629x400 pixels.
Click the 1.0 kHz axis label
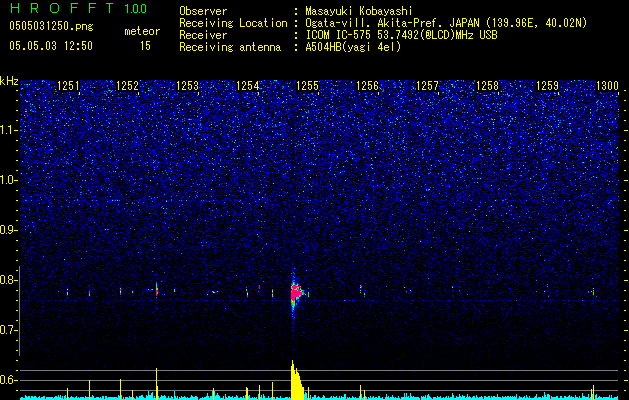pos(9,180)
